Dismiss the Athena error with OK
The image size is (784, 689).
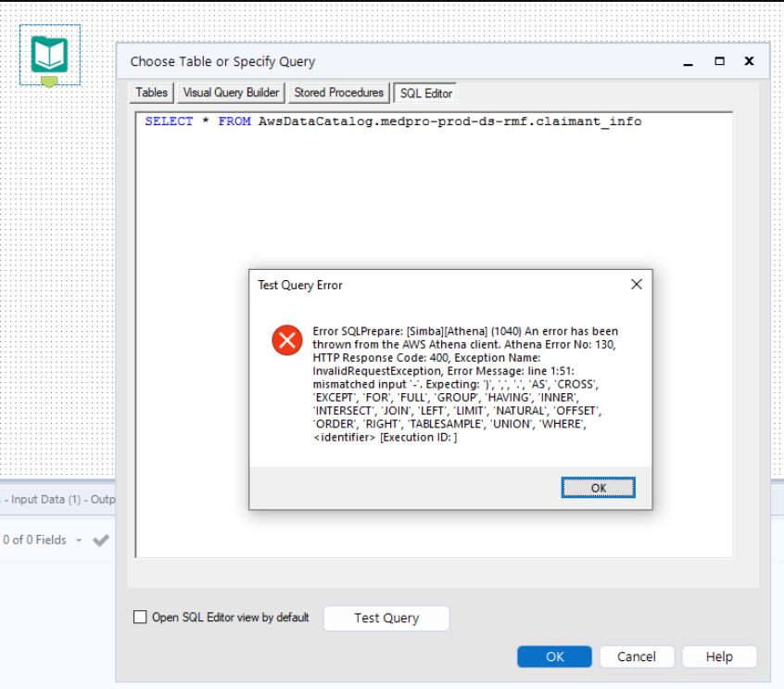598,487
